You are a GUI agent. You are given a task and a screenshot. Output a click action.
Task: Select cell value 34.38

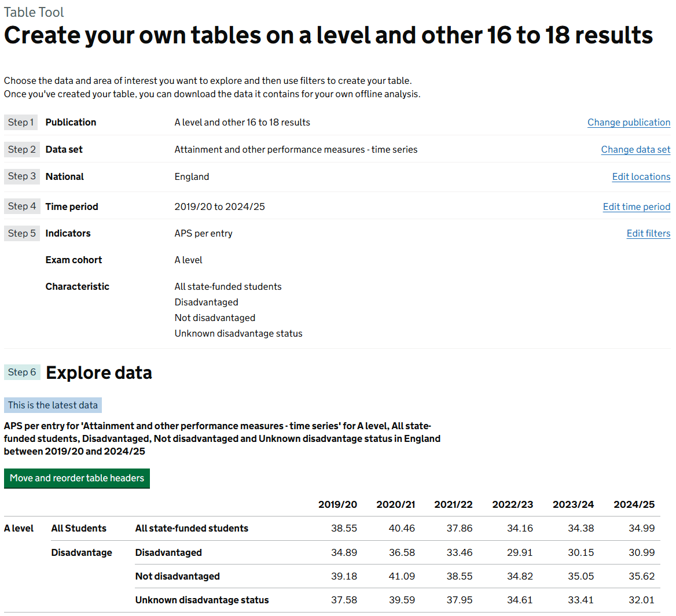coord(581,529)
